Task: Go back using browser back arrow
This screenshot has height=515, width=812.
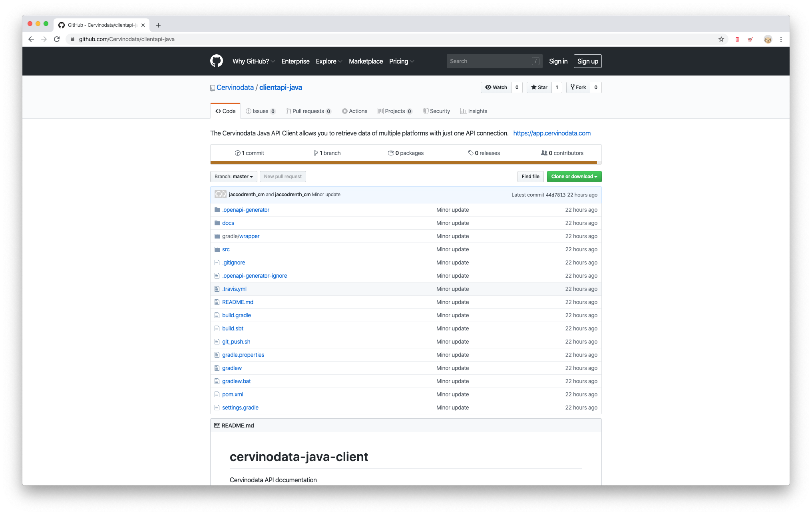Action: (31, 39)
